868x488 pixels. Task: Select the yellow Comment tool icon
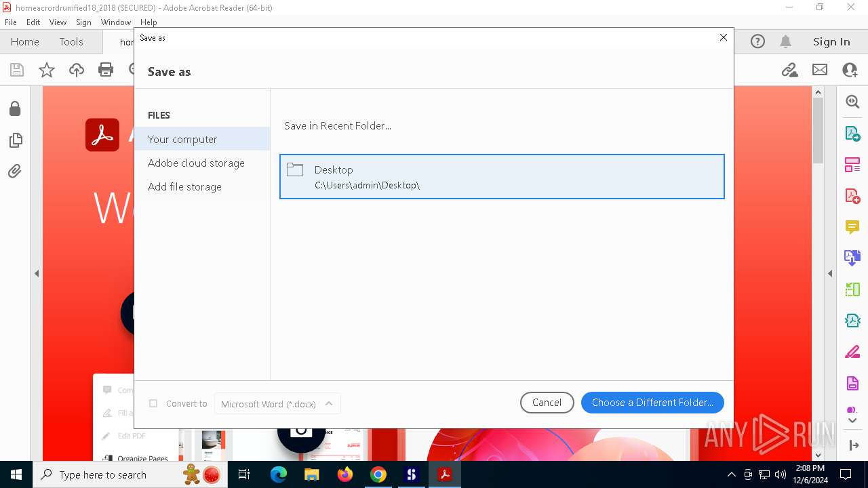pos(852,227)
